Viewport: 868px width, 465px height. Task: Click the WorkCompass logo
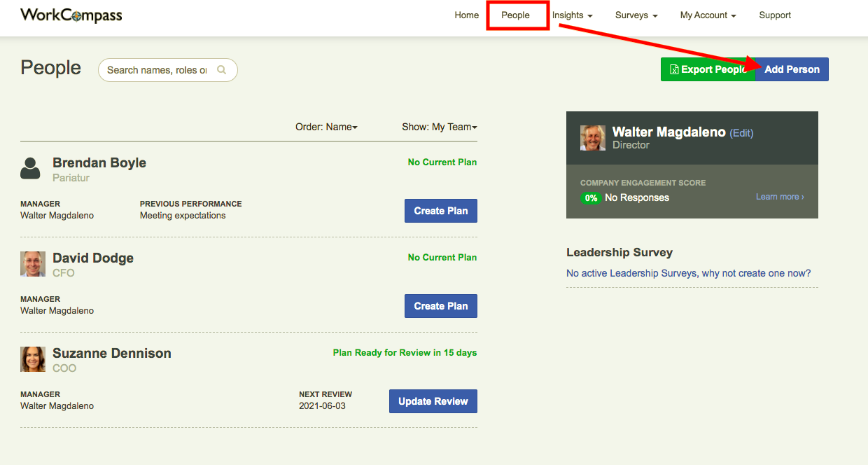(x=70, y=15)
